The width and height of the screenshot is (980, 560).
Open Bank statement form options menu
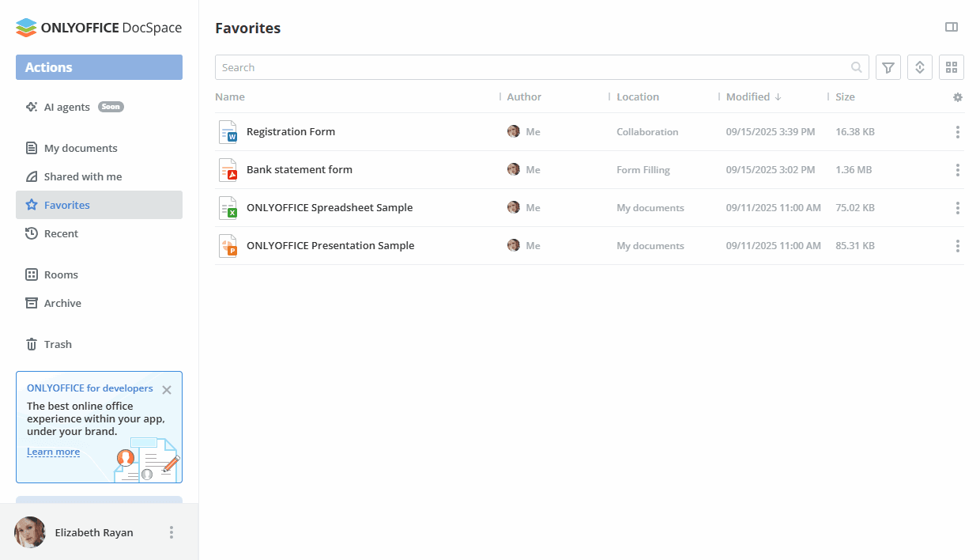(x=957, y=169)
